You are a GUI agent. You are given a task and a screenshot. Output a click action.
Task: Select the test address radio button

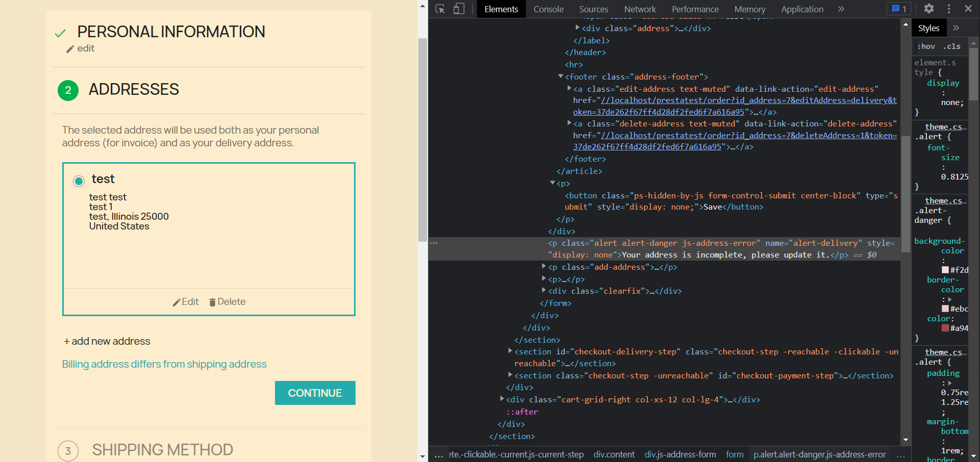(79, 181)
